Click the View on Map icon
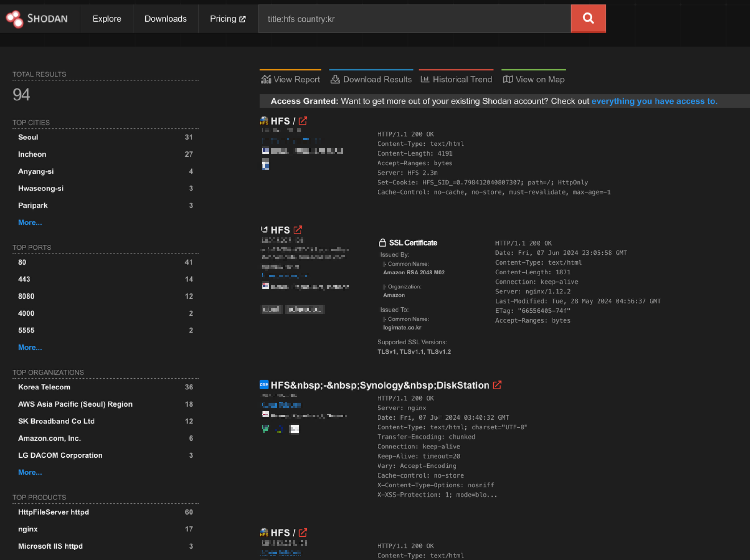Viewport: 750px width, 560px height. [x=508, y=79]
